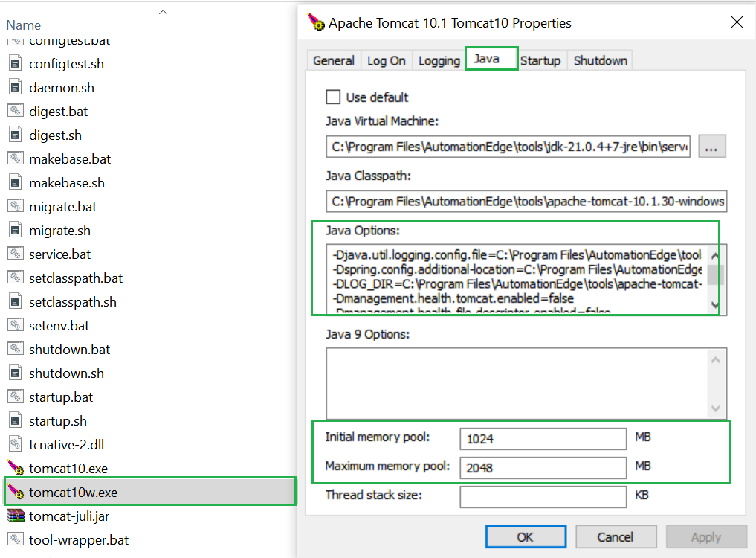Click the setclasspath.bat file icon
This screenshot has width=756, height=558.
pyautogui.click(x=16, y=278)
